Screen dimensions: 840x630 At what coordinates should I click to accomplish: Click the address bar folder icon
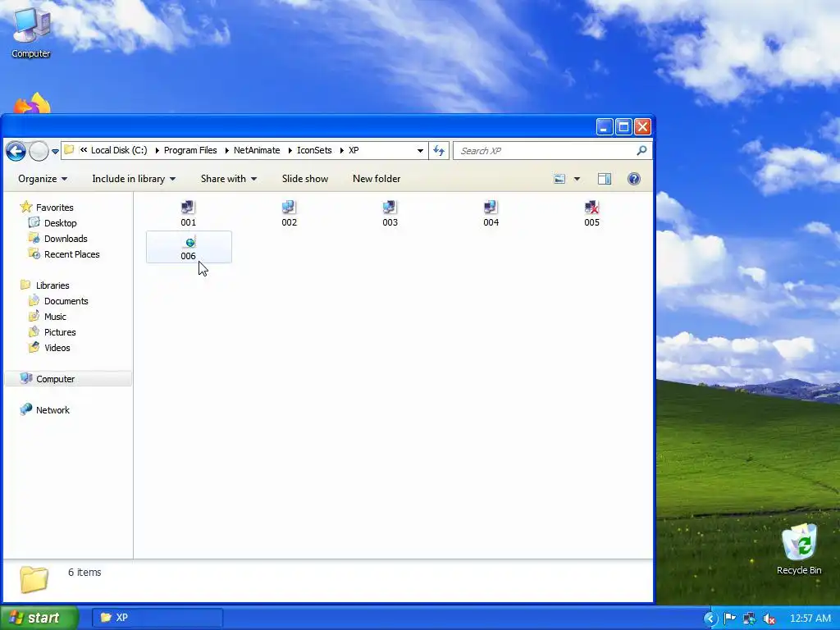click(69, 150)
